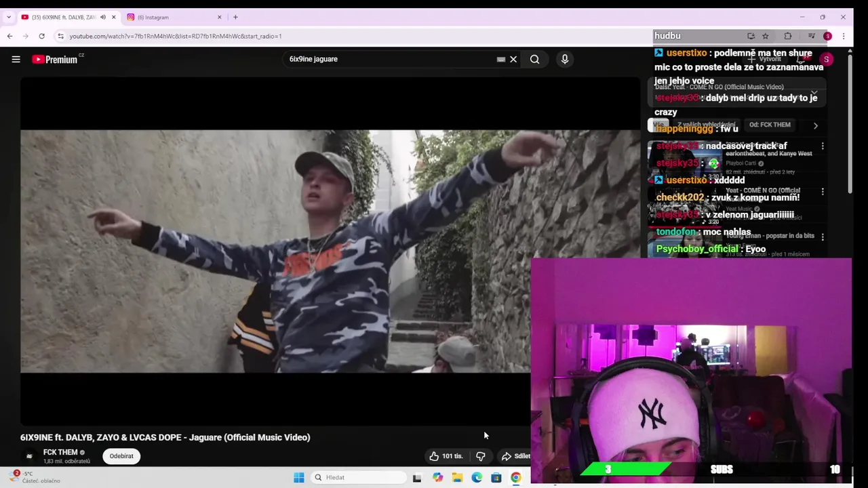Image resolution: width=868 pixels, height=488 pixels.
Task: Open options for 'popstar in da bits' video
Action: pos(823,237)
